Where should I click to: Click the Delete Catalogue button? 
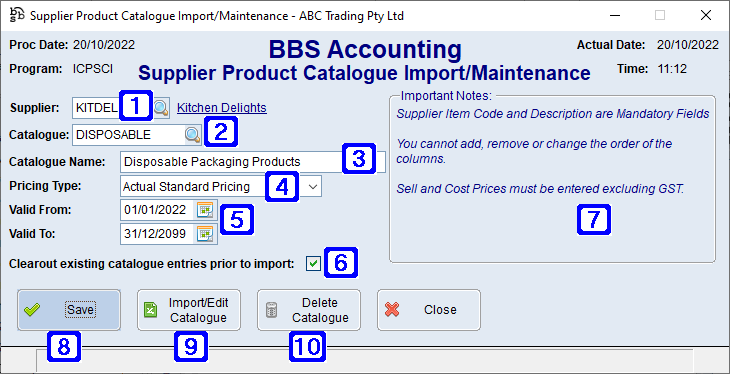(x=309, y=310)
